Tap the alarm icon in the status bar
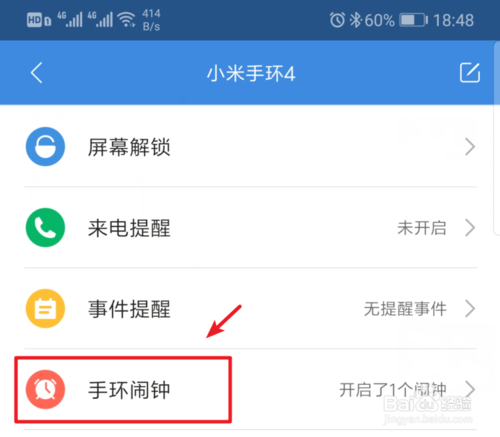The width and height of the screenshot is (500, 437). pyautogui.click(x=337, y=20)
